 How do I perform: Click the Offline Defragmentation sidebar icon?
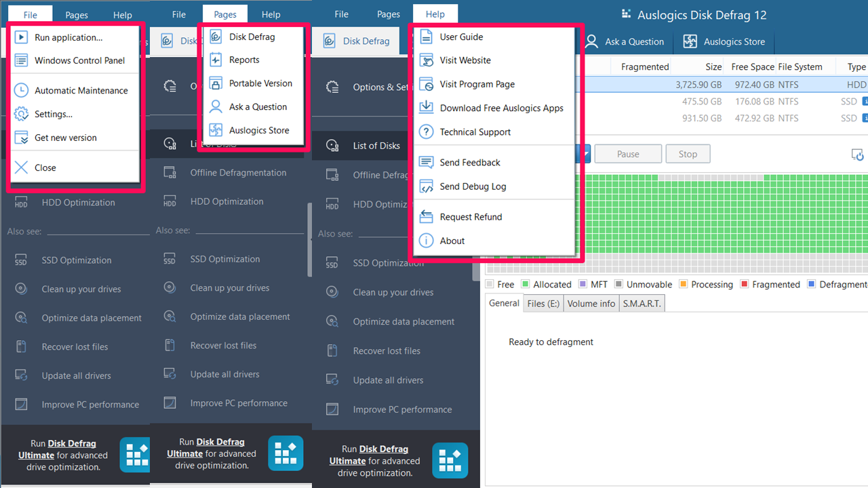click(332, 174)
